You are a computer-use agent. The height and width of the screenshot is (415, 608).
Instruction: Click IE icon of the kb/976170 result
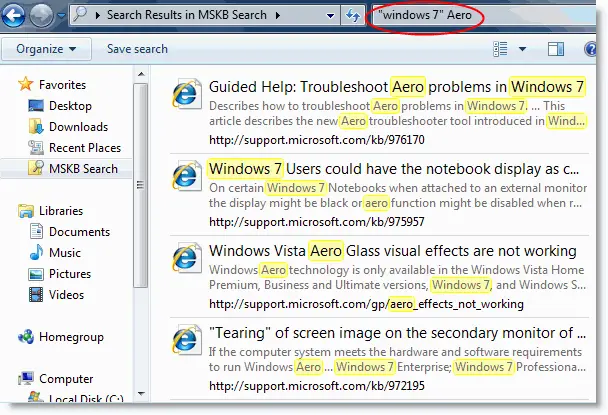pyautogui.click(x=187, y=94)
